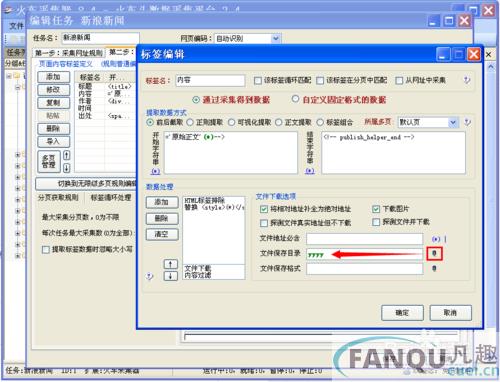500x382 pixels.
Task: Select 正则提取 radio button
Action: [190, 122]
